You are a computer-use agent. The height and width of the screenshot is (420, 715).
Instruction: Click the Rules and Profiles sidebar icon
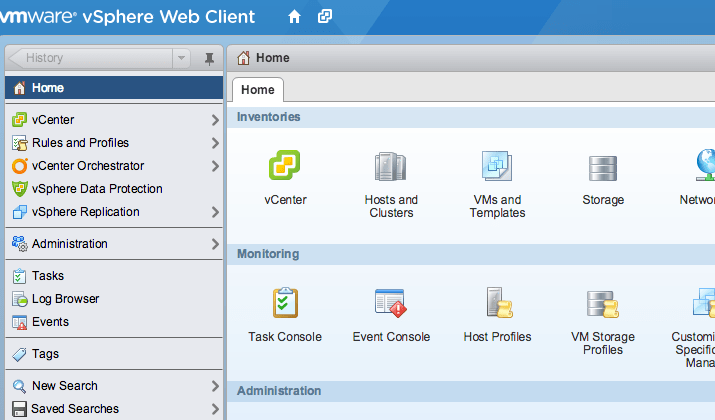point(20,143)
